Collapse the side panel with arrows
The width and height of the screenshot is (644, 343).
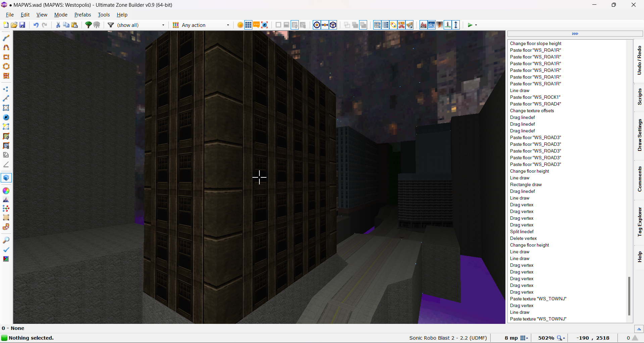coord(575,34)
